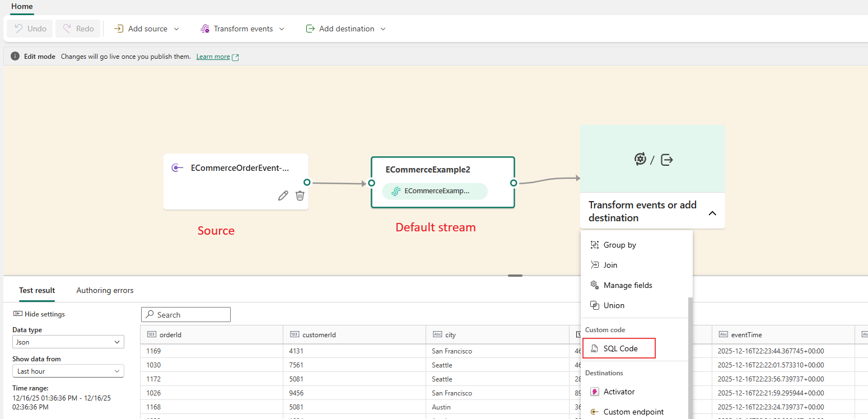This screenshot has width=868, height=419.
Task: Open the Last hour time range dropdown
Action: tap(67, 371)
